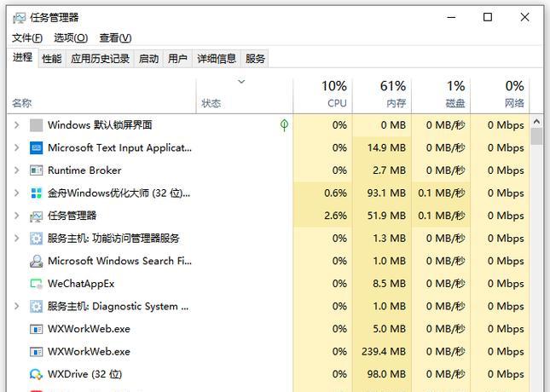Minimize the Task Manager window
This screenshot has width=550, height=392.
[x=451, y=17]
